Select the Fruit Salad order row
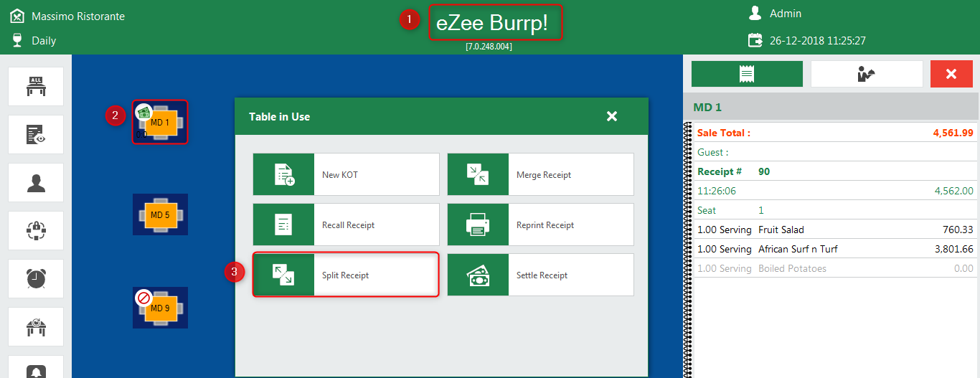The width and height of the screenshot is (980, 378). (835, 230)
